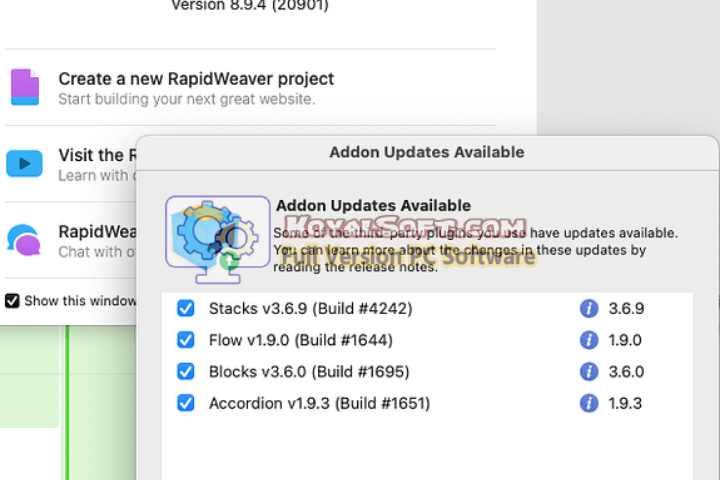Toggle Show this window checkbox
720x480 pixels.
[12, 301]
